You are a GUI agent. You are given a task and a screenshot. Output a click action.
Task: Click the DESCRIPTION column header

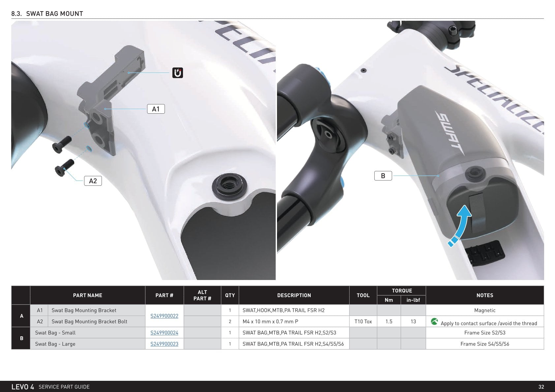click(x=294, y=295)
